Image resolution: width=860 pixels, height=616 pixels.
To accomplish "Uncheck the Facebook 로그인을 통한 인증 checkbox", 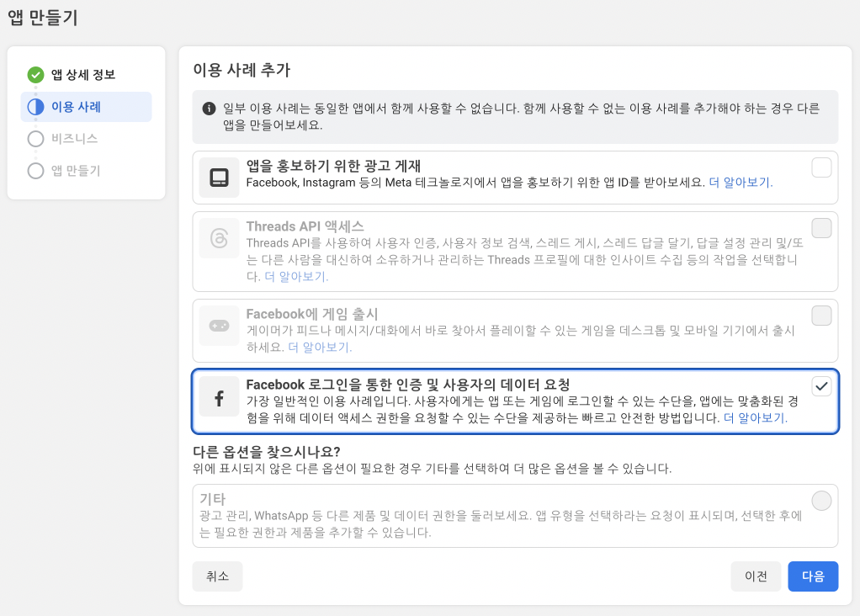I will coord(821,386).
